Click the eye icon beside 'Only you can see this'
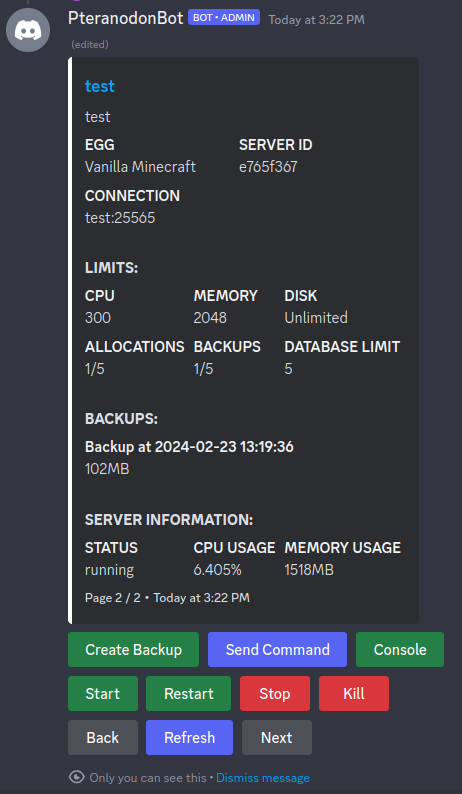This screenshot has height=794, width=462. pos(76,777)
